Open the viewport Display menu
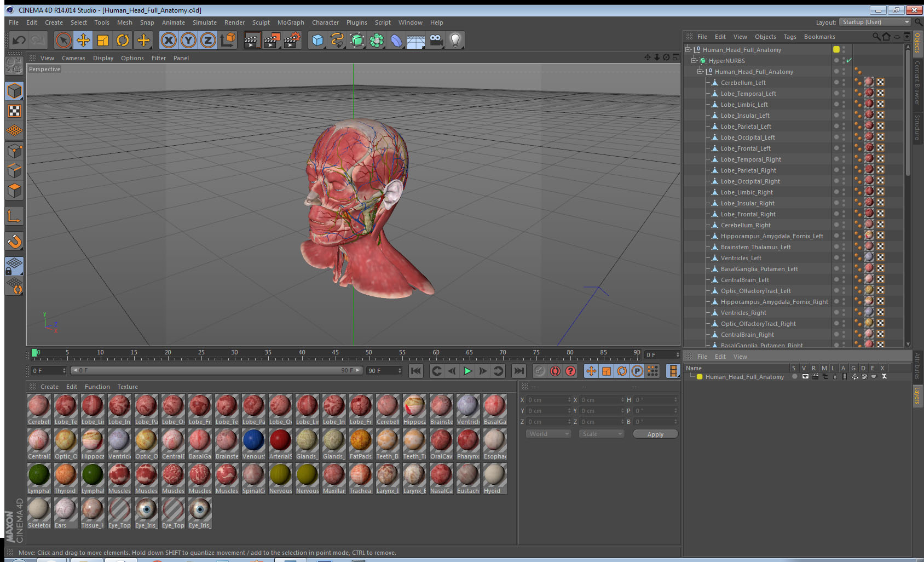Screen dimensions: 924x562 click(103, 58)
